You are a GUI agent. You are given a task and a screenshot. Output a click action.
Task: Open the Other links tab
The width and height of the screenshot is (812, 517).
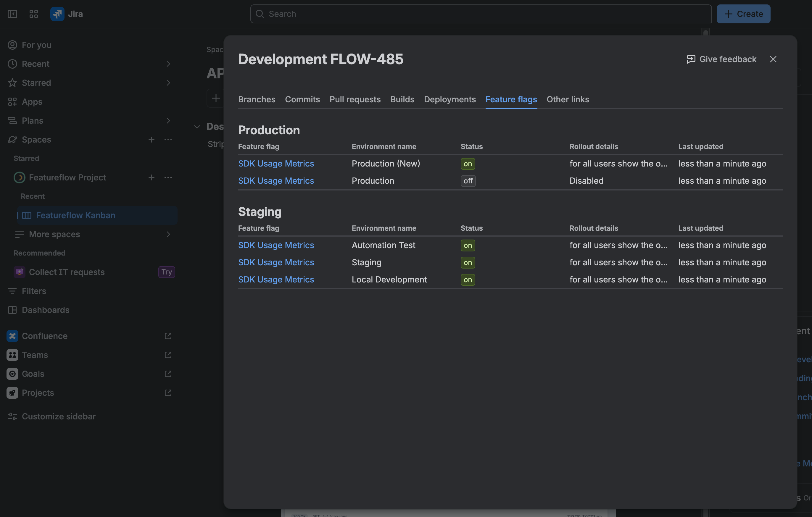pyautogui.click(x=568, y=99)
